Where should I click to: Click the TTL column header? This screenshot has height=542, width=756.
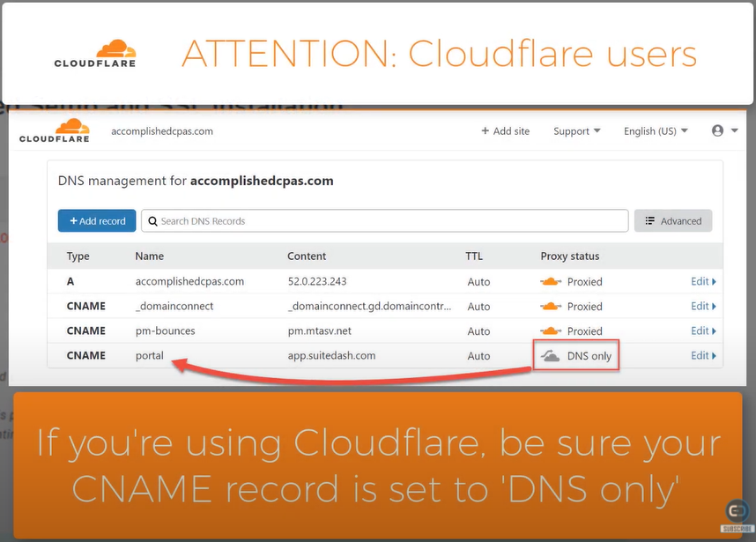point(474,256)
